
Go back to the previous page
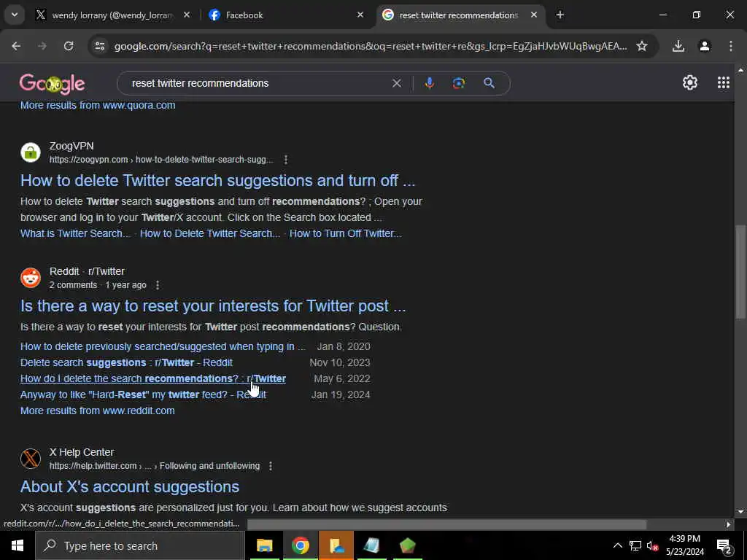pos(16,46)
